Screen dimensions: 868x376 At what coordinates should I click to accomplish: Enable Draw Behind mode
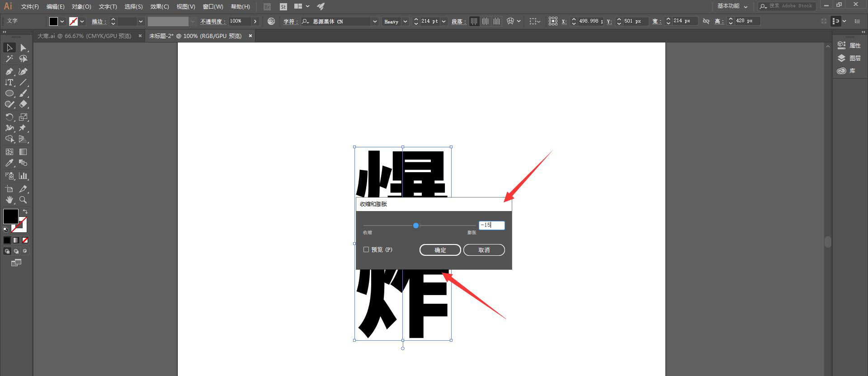pyautogui.click(x=16, y=251)
